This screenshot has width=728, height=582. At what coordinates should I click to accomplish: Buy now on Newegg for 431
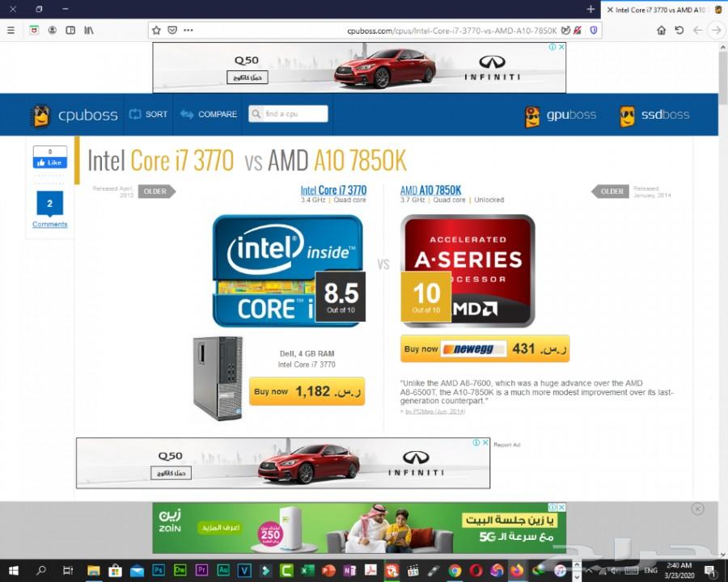(485, 348)
